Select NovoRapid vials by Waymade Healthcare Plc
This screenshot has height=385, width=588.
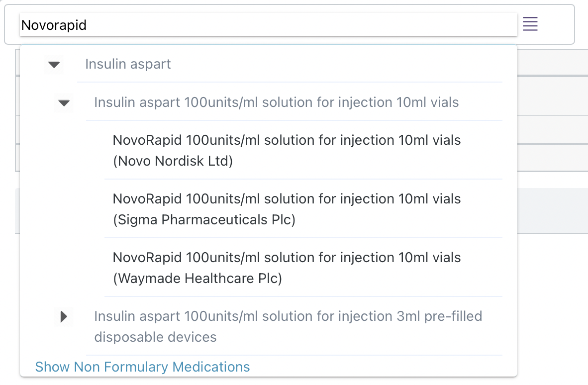pos(287,268)
